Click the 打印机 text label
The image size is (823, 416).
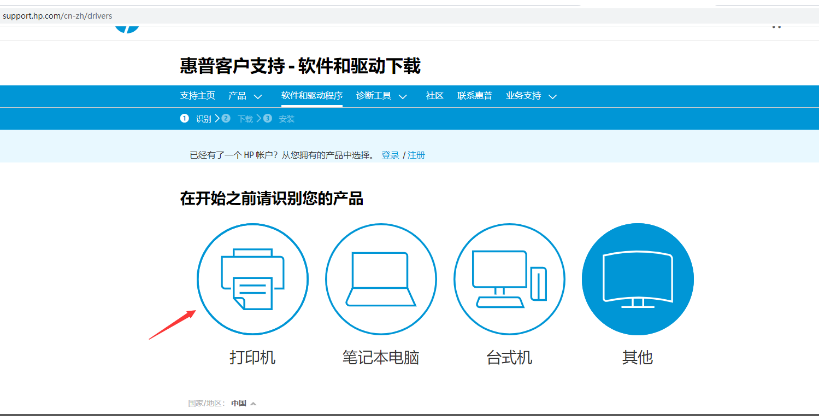252,358
